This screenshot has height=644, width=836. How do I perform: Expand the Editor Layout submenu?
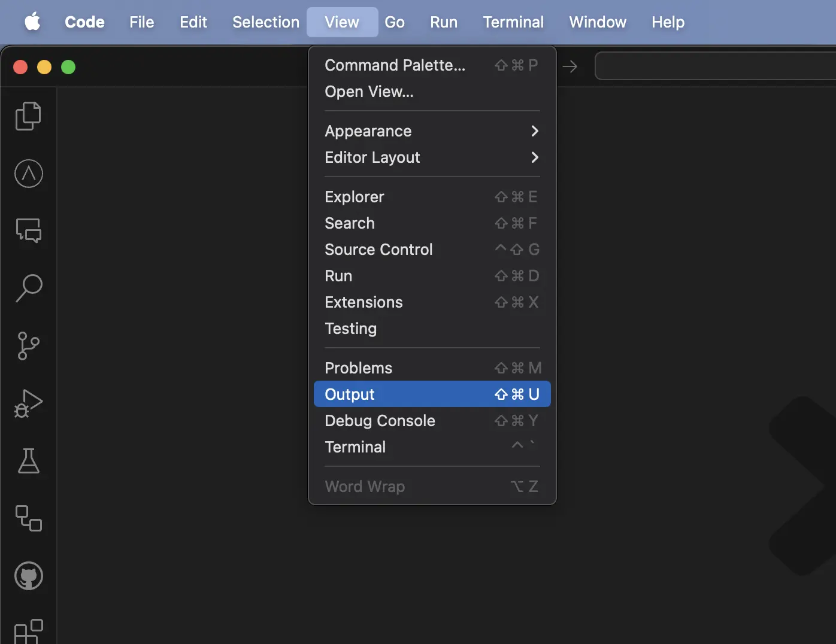[x=432, y=157]
